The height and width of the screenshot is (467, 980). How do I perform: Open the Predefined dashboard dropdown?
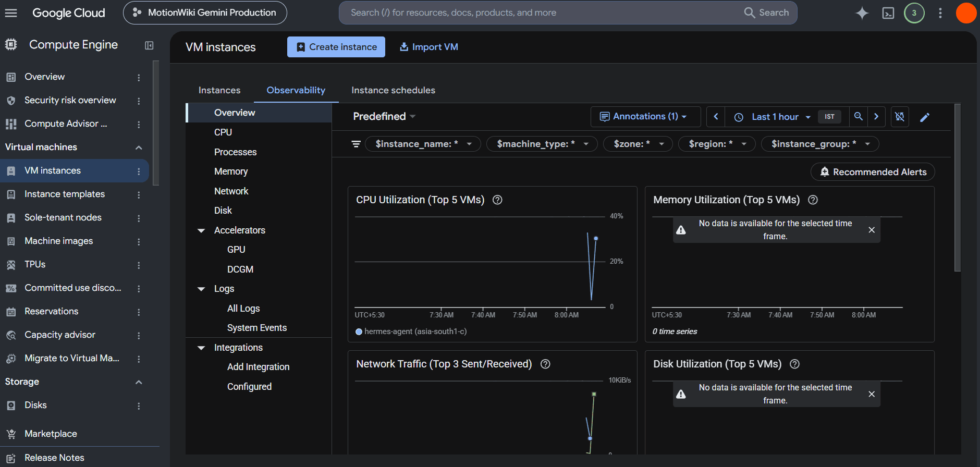pyautogui.click(x=384, y=116)
